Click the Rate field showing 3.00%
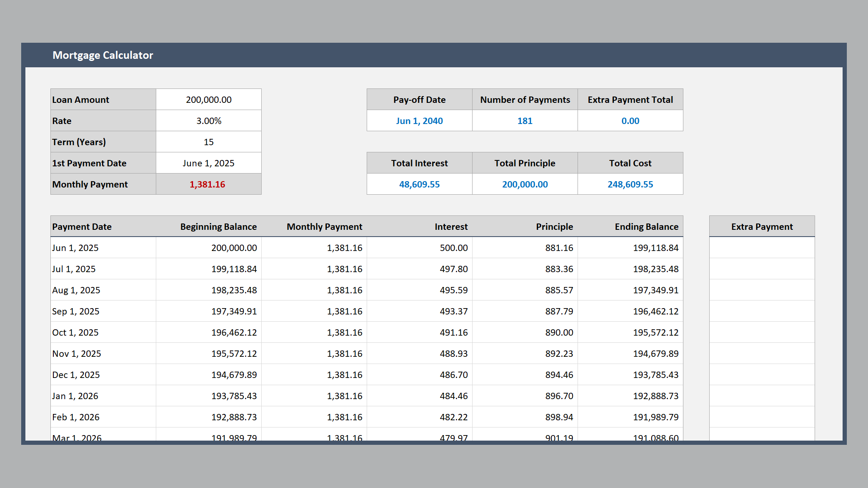This screenshot has width=868, height=488. pyautogui.click(x=209, y=121)
